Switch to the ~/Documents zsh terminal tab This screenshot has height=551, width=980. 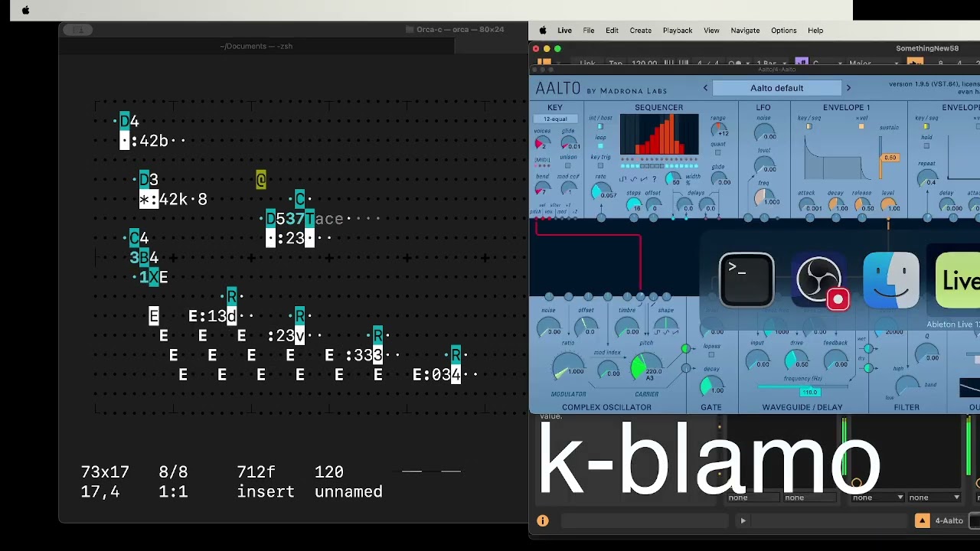[x=256, y=46]
